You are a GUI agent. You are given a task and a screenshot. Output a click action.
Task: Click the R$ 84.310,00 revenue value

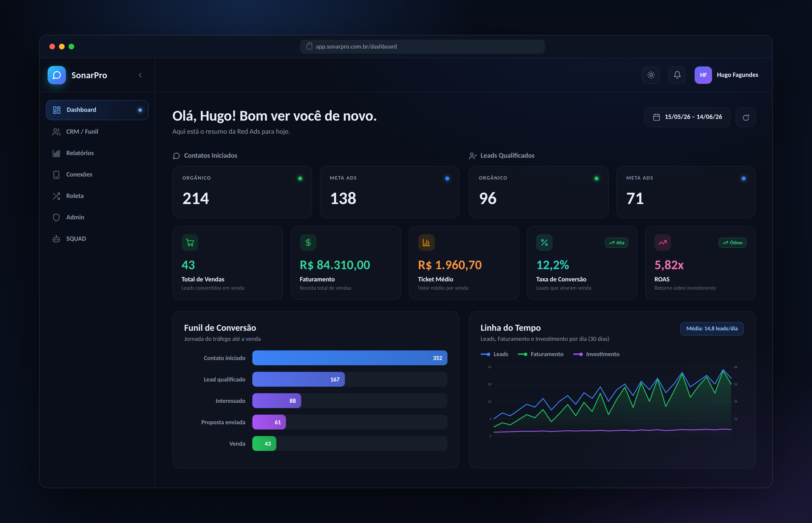[335, 265]
